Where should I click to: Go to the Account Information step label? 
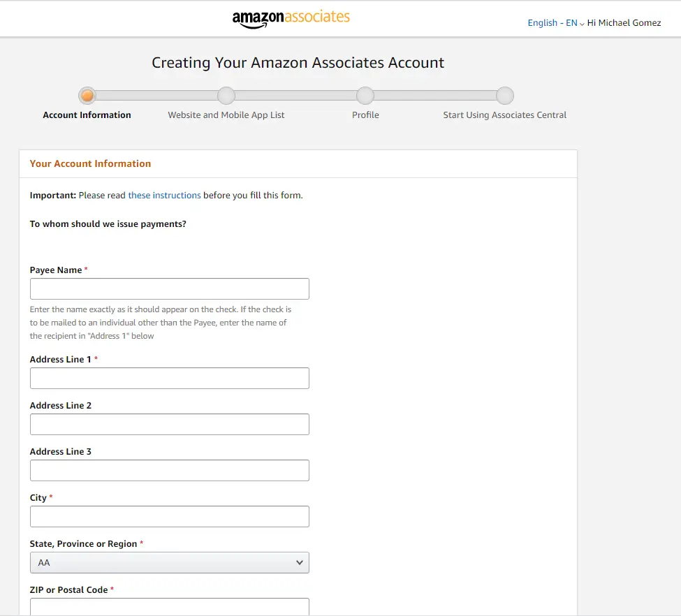(x=87, y=115)
